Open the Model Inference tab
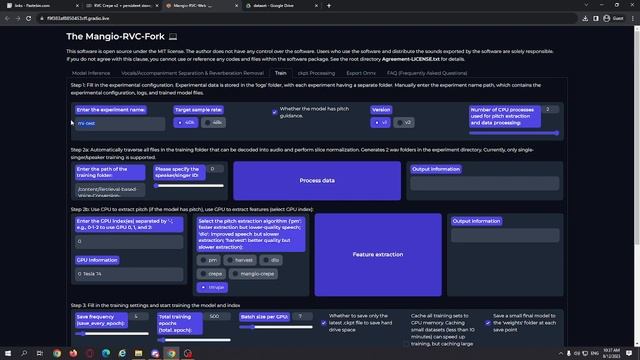 [x=91, y=73]
